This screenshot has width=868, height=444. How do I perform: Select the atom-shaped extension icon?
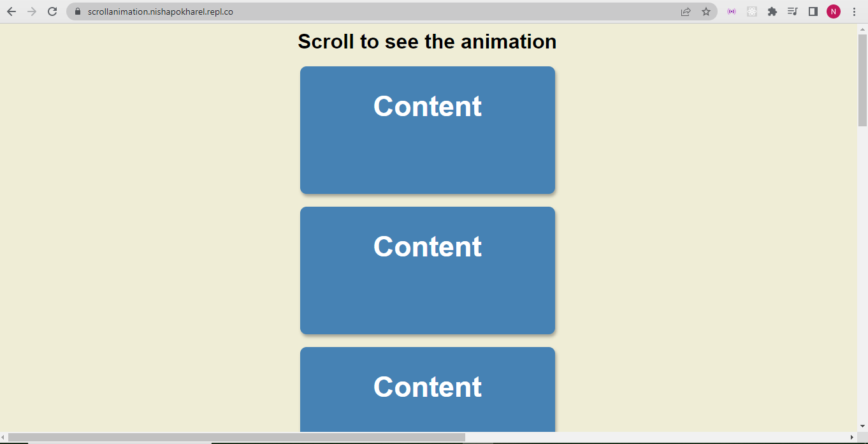click(751, 11)
